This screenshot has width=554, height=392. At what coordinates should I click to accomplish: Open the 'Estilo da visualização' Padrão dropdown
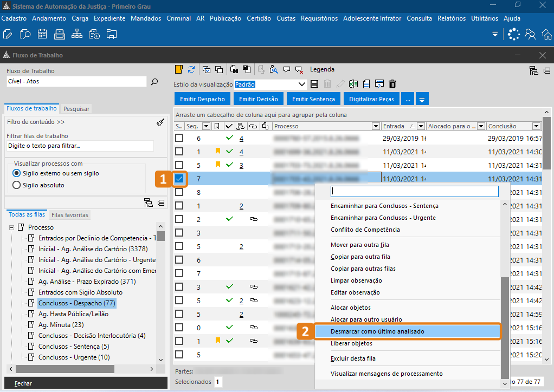(302, 84)
